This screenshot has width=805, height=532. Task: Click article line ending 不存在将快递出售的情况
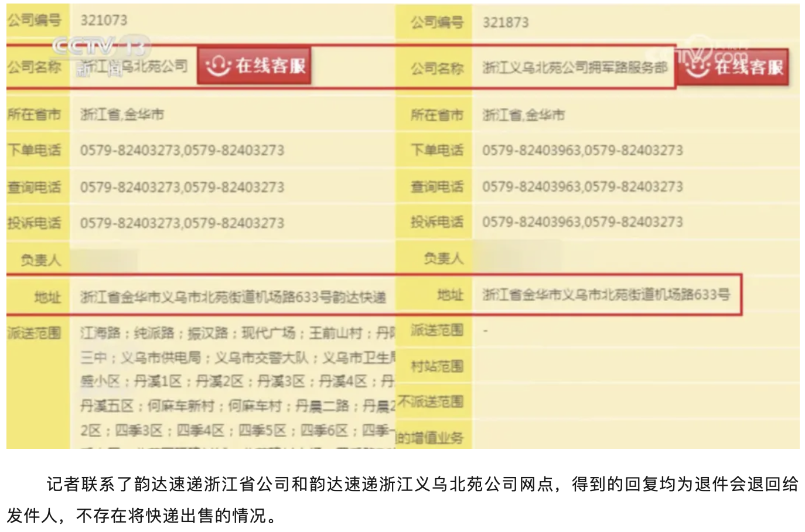[x=141, y=516]
